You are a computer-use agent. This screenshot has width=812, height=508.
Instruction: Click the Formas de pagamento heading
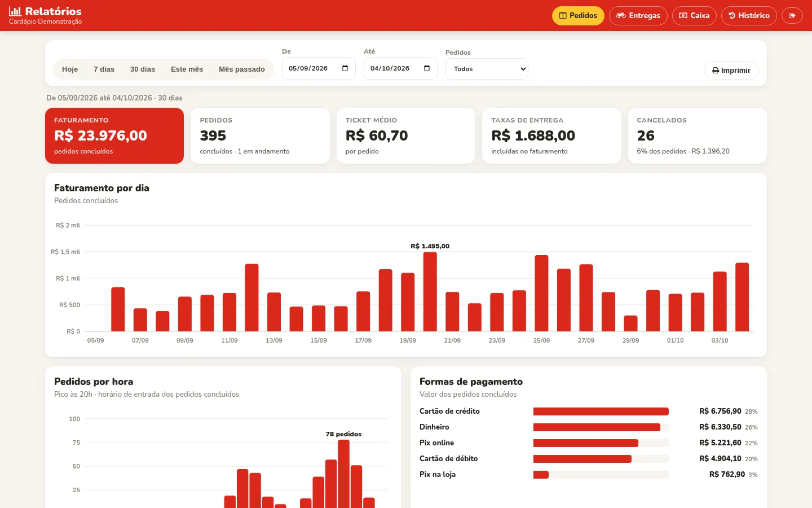point(471,382)
